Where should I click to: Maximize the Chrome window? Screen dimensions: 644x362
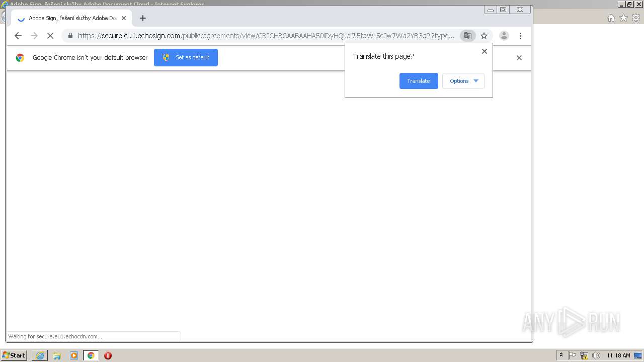coord(503,10)
